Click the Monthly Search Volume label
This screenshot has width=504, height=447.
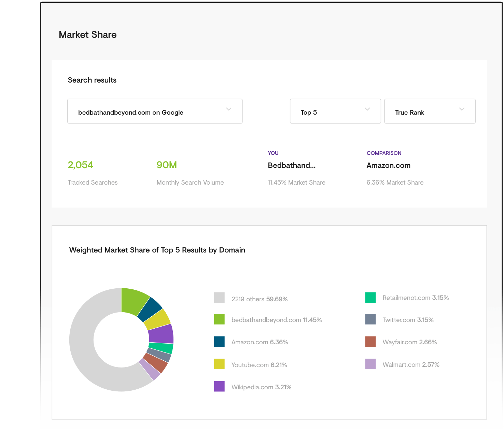[x=190, y=183]
